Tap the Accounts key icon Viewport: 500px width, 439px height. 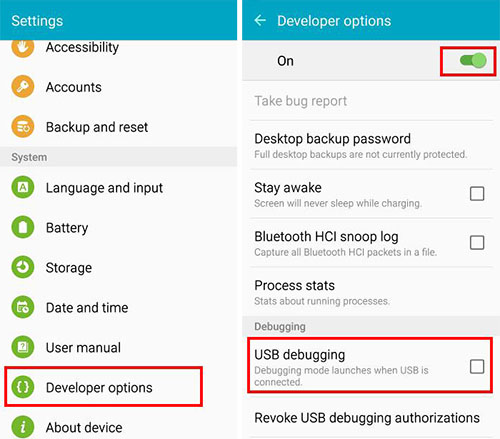pyautogui.click(x=23, y=87)
